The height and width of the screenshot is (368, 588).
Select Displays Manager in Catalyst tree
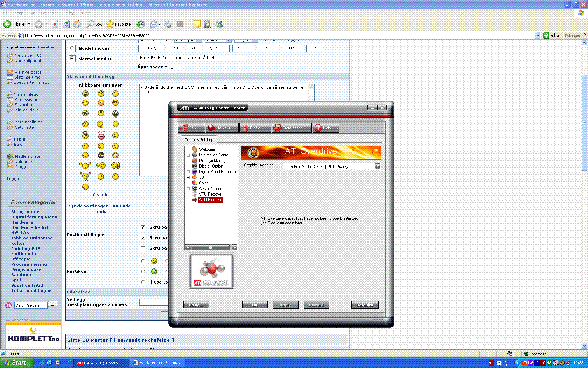tap(214, 161)
